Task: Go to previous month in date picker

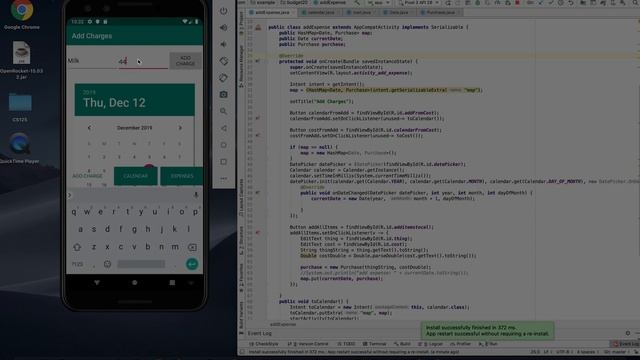Action: pyautogui.click(x=89, y=128)
